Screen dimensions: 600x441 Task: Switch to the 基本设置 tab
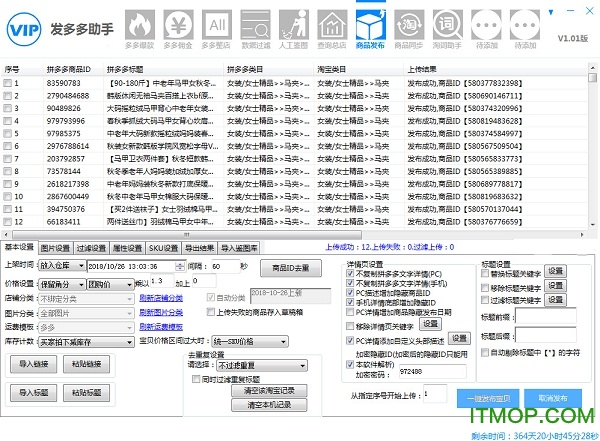point(19,247)
